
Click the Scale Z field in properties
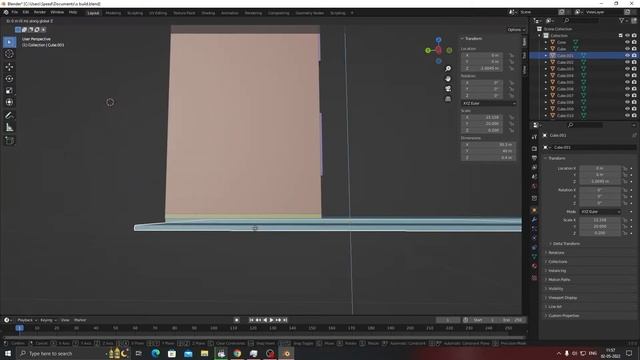pos(600,233)
